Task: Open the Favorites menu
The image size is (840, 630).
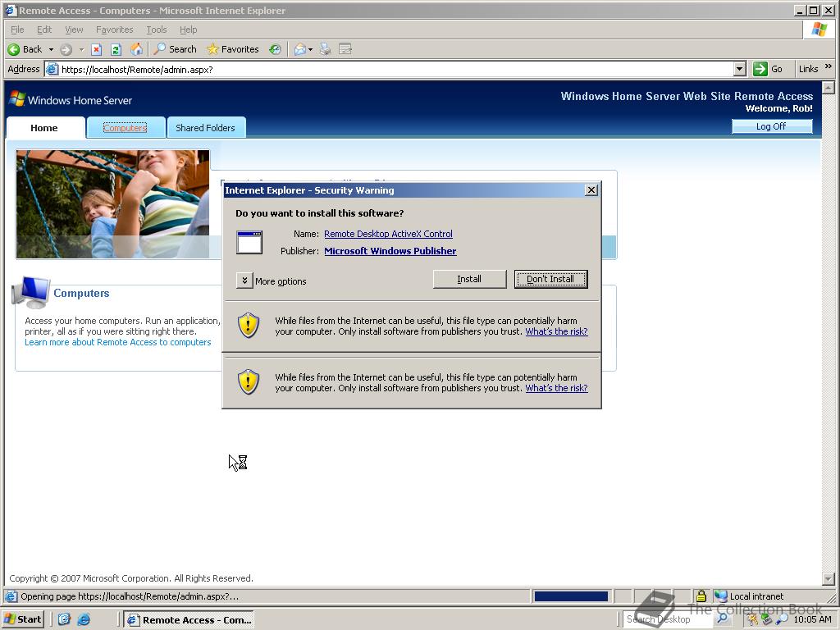Action: click(x=114, y=30)
